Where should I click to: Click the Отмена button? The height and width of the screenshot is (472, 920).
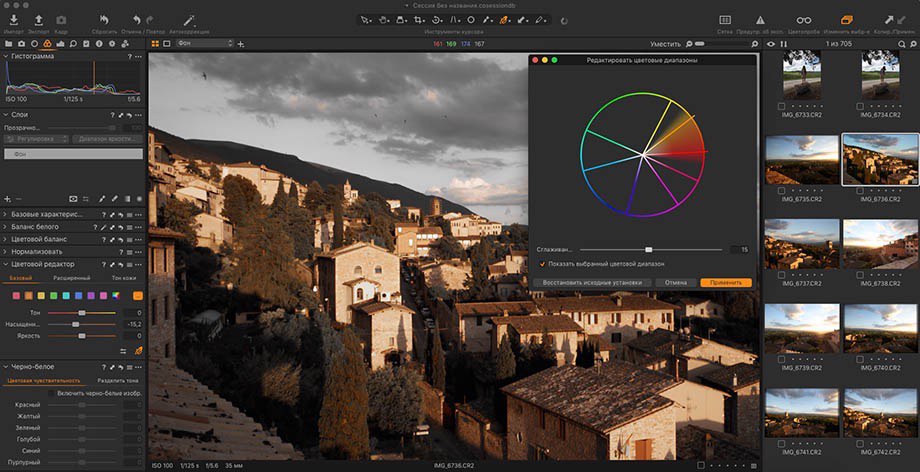pyautogui.click(x=676, y=282)
